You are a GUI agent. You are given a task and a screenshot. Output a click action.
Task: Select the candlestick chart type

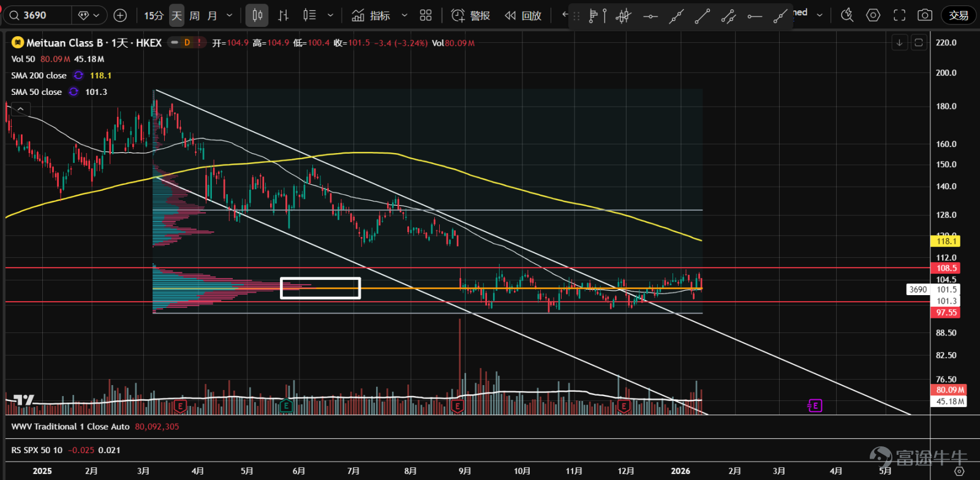pos(257,15)
